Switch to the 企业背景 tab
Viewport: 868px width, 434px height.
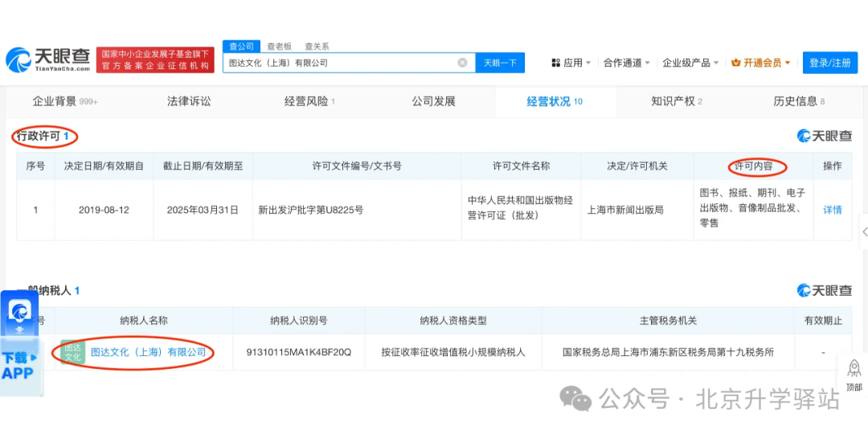click(x=65, y=101)
